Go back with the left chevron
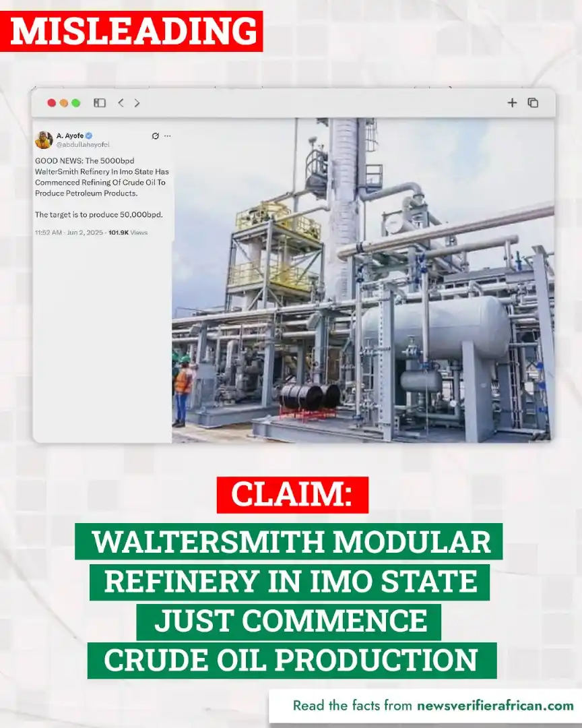The image size is (582, 728). (121, 102)
